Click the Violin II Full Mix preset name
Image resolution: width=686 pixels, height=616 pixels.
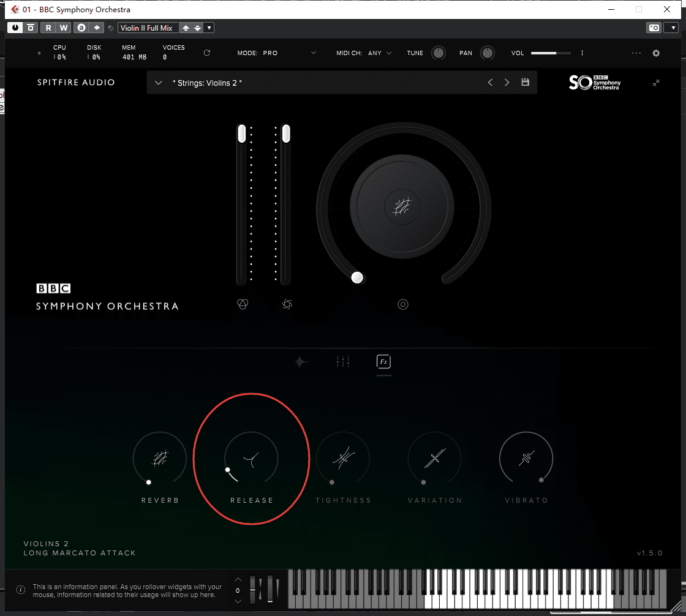[x=147, y=28]
